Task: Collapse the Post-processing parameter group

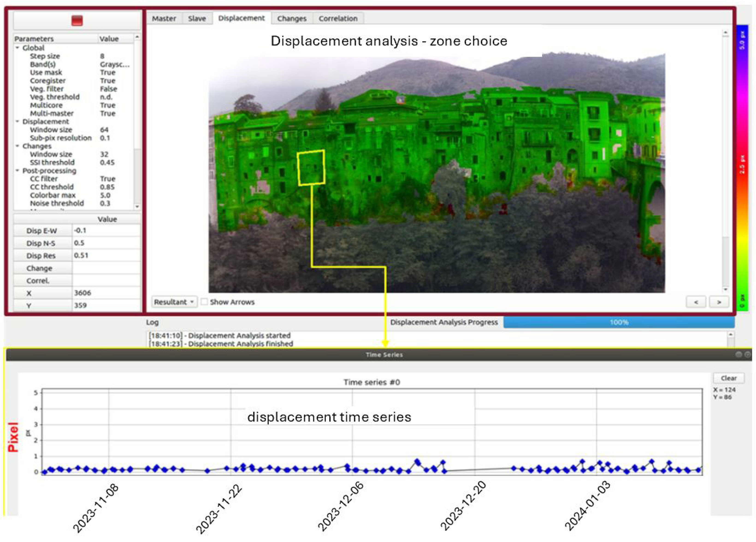Action: pos(18,170)
